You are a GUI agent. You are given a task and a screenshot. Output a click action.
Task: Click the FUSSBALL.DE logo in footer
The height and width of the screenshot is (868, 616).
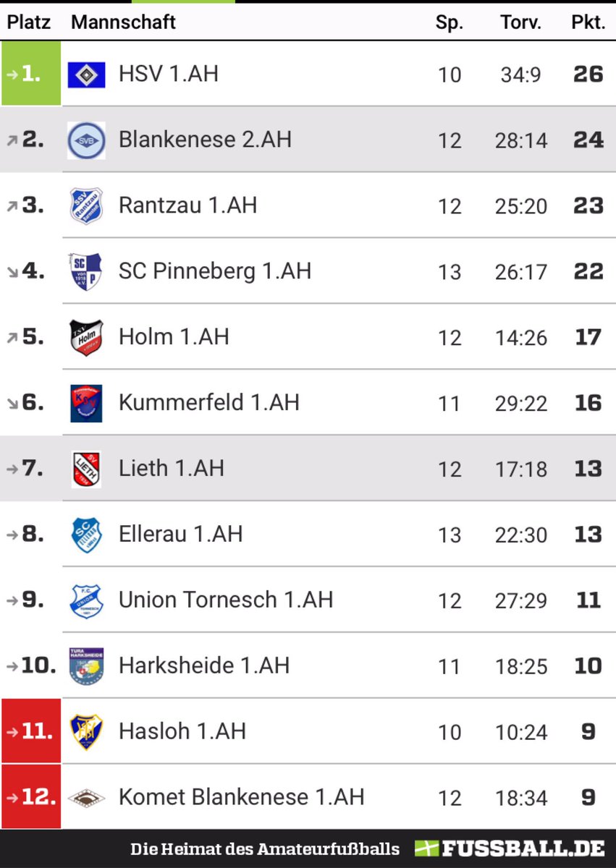coord(510,848)
